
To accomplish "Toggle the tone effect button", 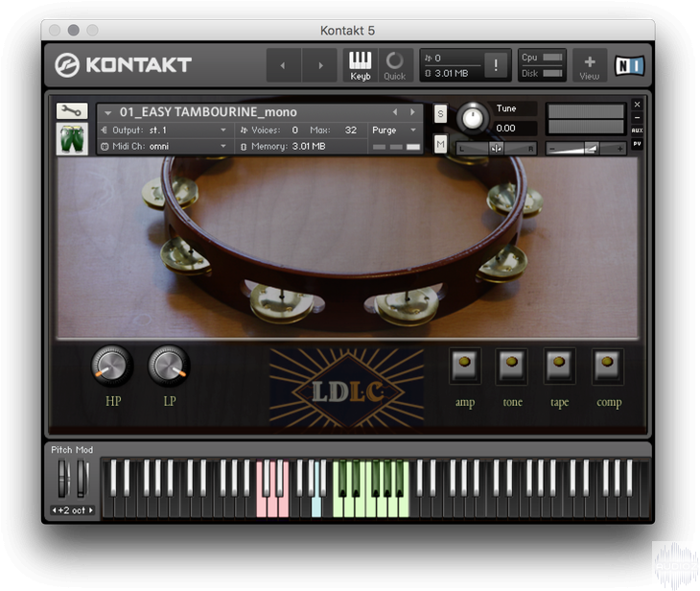I will [512, 366].
